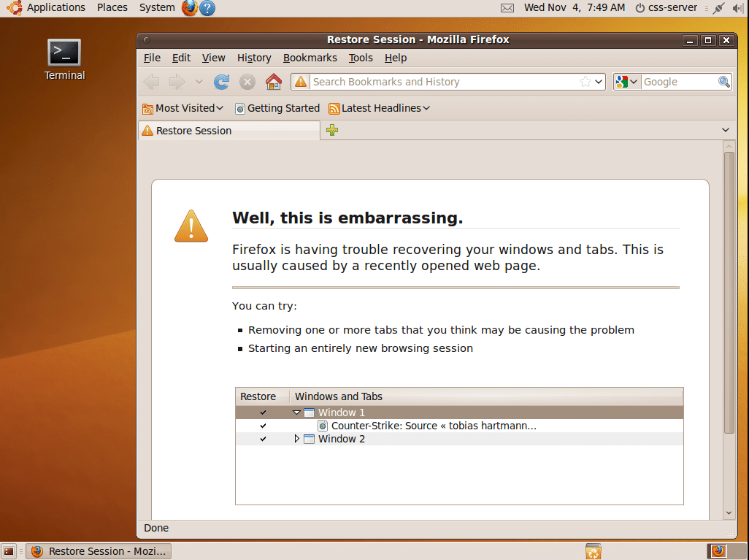The image size is (749, 560).
Task: Click the vertical scrollbar thumb
Action: (729, 293)
